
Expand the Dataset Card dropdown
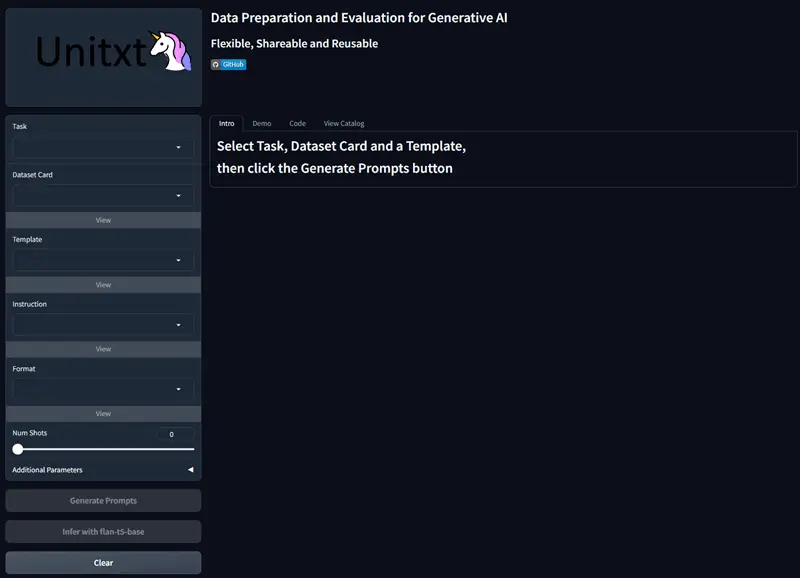point(103,196)
